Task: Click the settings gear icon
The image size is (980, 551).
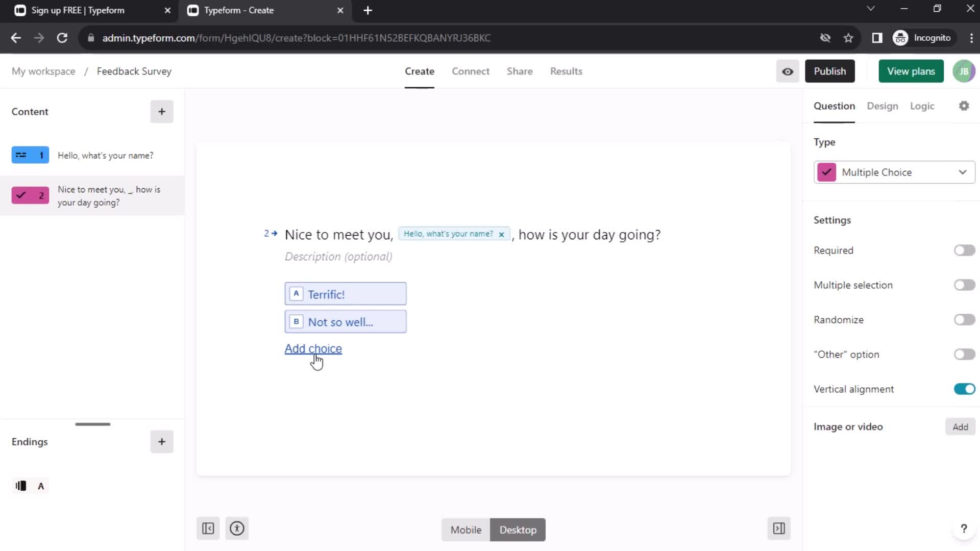Action: coord(965,106)
